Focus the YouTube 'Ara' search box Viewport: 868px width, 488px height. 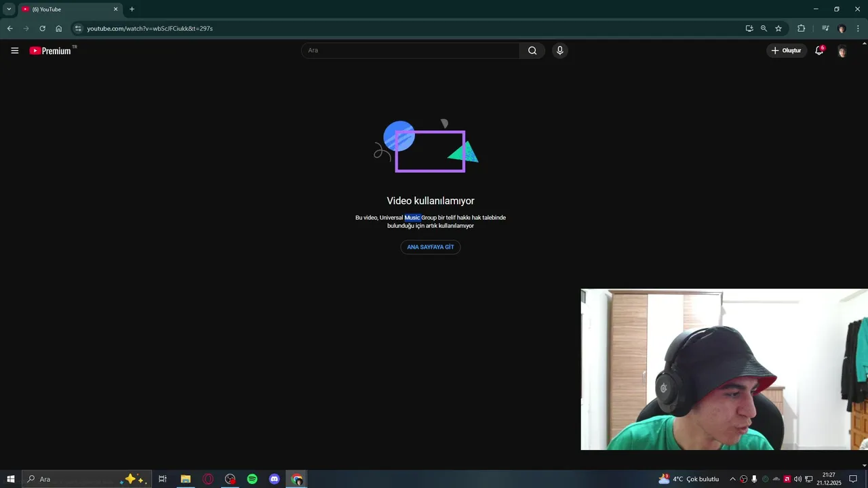point(410,50)
